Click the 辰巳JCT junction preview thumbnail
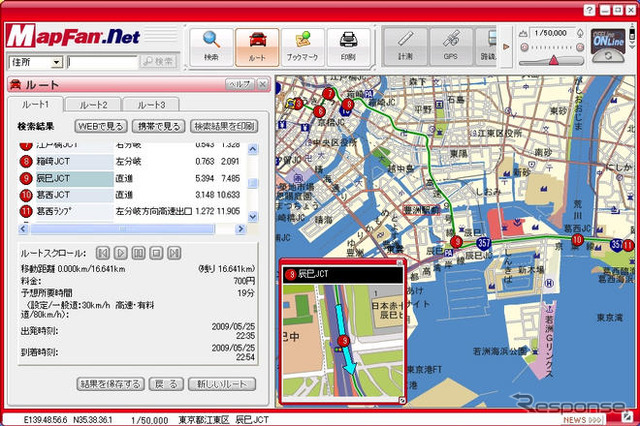The height and width of the screenshot is (426, 640). [343, 340]
